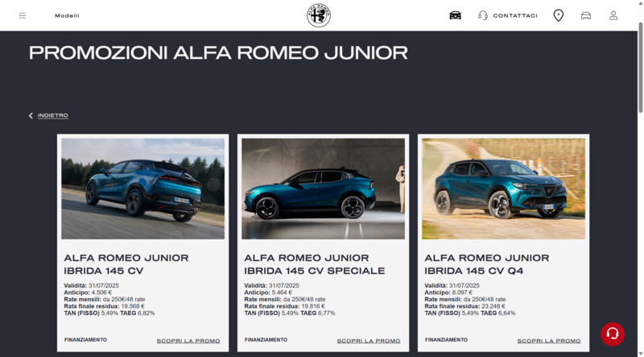The height and width of the screenshot is (357, 644).
Task: Click the Alfa Romeo logo
Action: click(319, 15)
